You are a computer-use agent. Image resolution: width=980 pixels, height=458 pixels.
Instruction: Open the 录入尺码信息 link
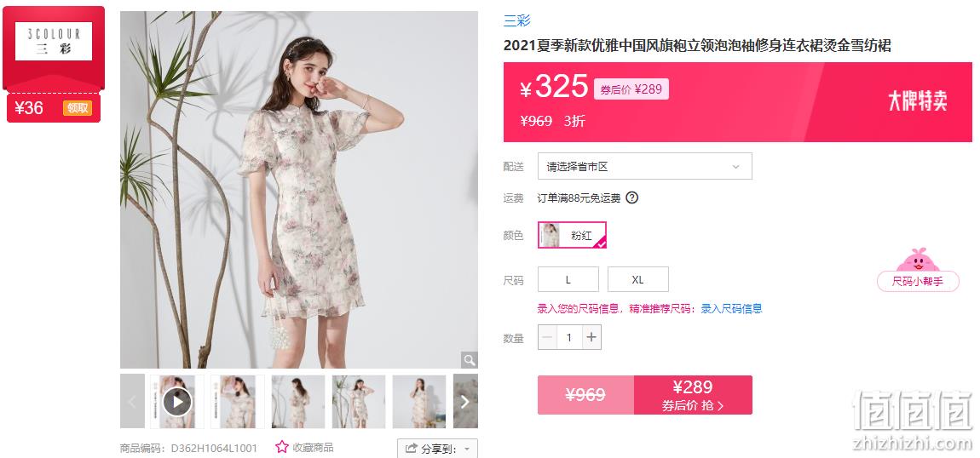point(731,308)
